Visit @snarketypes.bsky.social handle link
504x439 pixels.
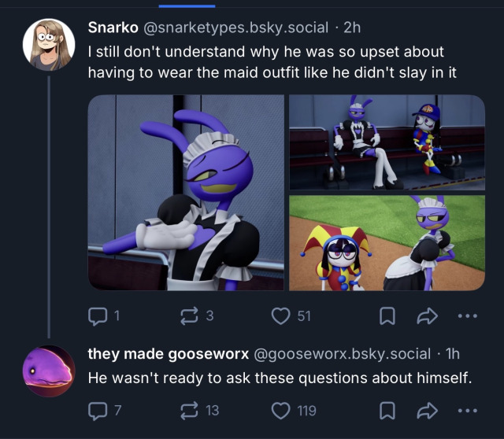[x=236, y=28]
